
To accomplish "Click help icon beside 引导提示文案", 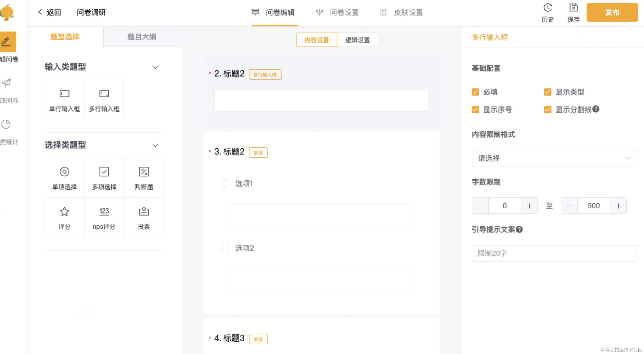I will tap(519, 229).
